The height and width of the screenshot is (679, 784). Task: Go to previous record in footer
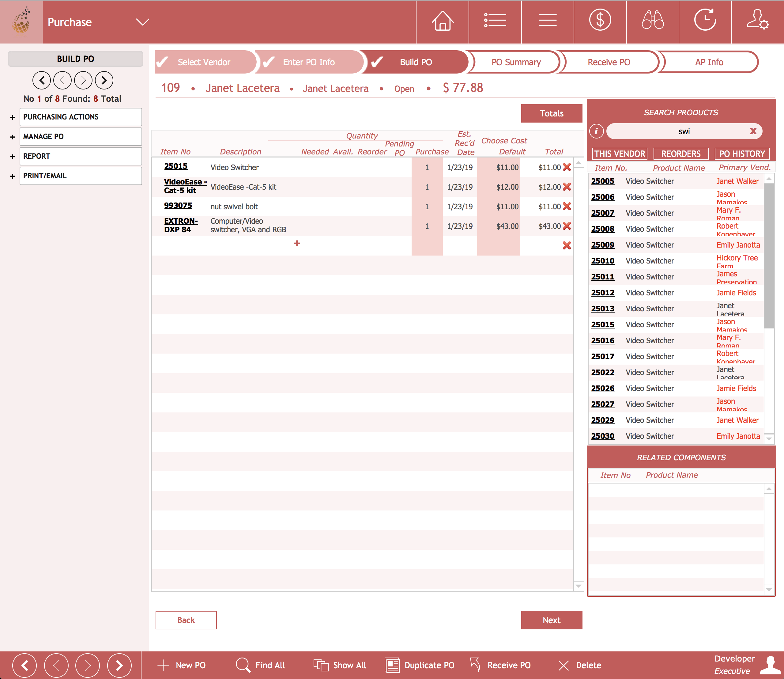(x=56, y=665)
